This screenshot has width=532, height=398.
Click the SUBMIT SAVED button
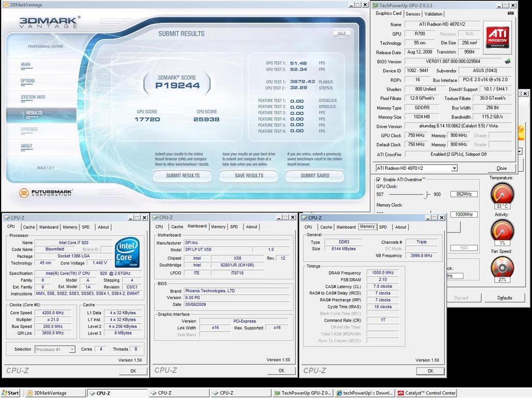click(315, 176)
